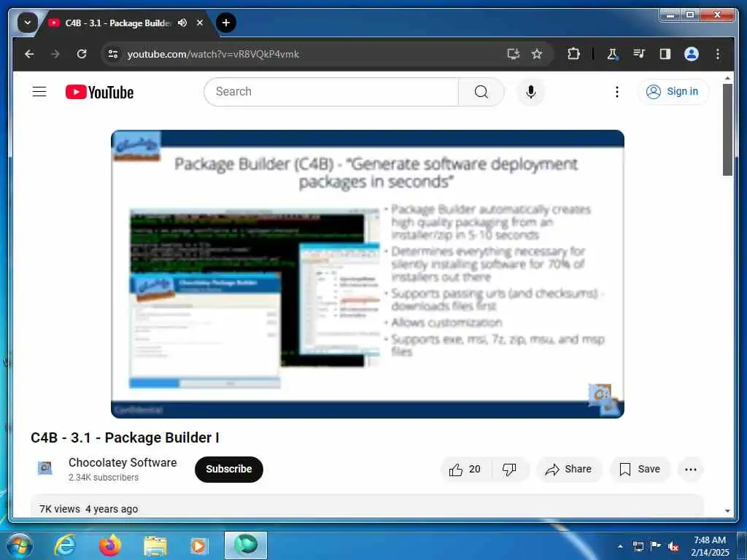Click the video title C4B - 3.1 - Package Builder I
This screenshot has height=560, width=747.
pyautogui.click(x=125, y=437)
